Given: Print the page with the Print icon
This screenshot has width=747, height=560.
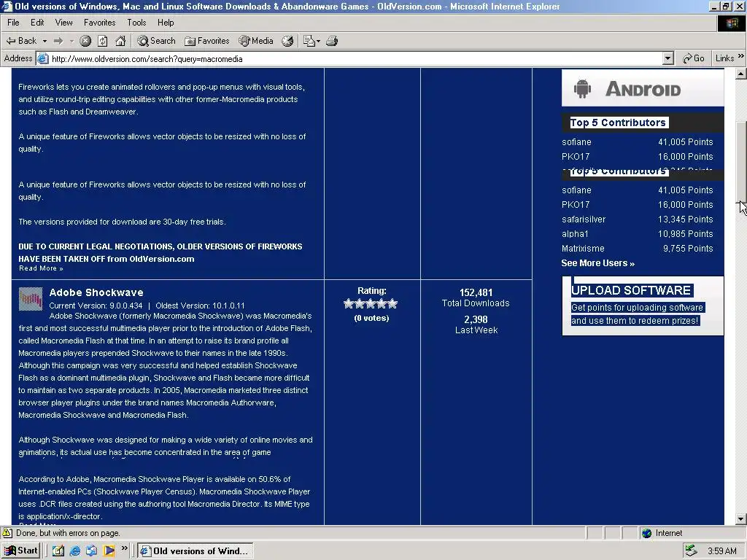Looking at the screenshot, I should (332, 42).
